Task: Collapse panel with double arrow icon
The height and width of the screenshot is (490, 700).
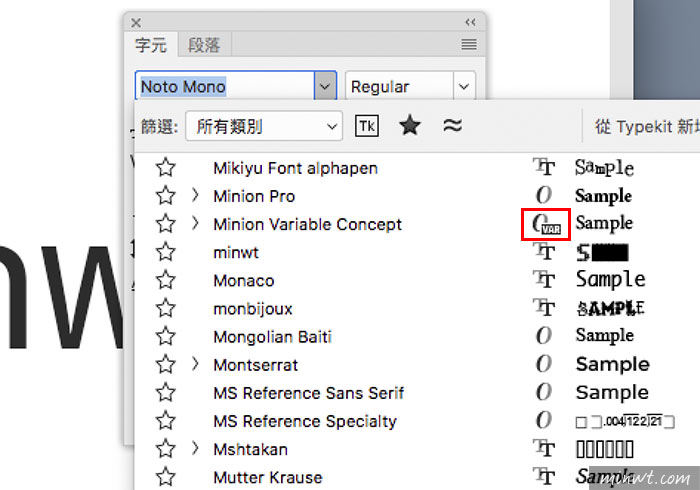Action: (470, 22)
